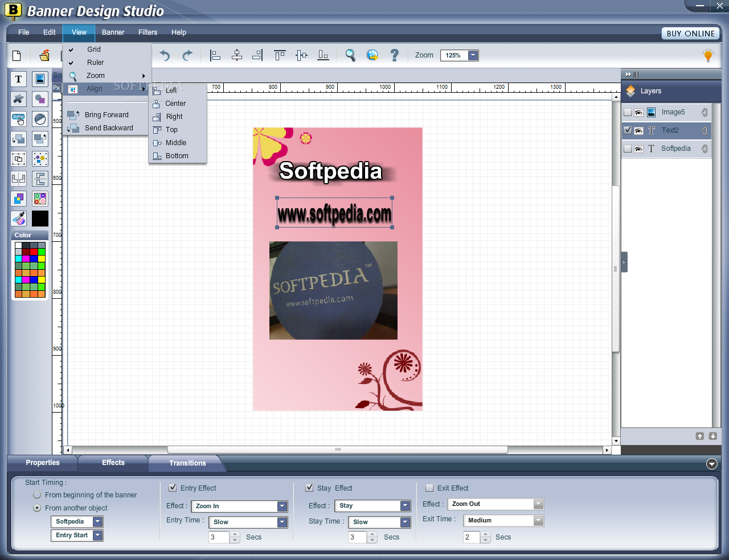Screen dimensions: 729x560
Task: Click the web preview globe icon
Action: [x=372, y=55]
